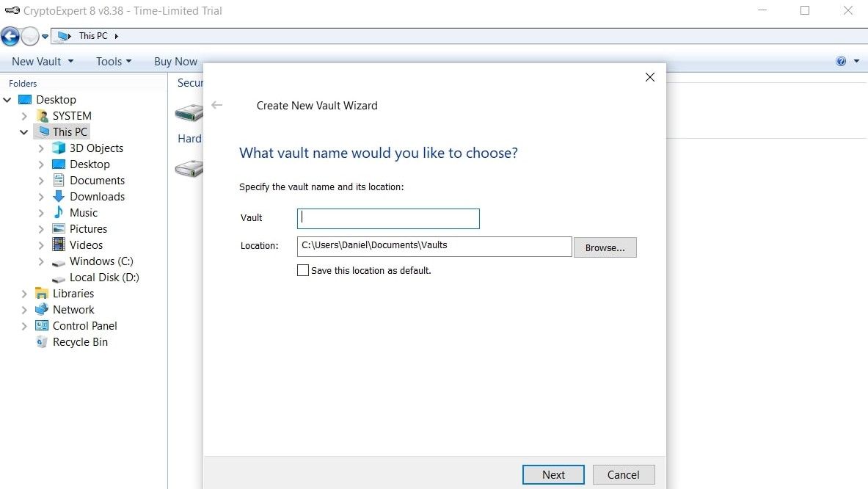The image size is (868, 489).
Task: Click the back navigation arrow icon
Action: (x=10, y=35)
